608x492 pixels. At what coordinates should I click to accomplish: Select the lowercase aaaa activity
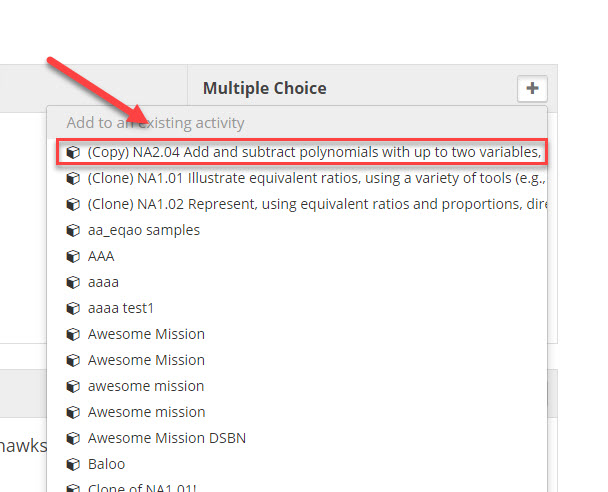click(297, 282)
